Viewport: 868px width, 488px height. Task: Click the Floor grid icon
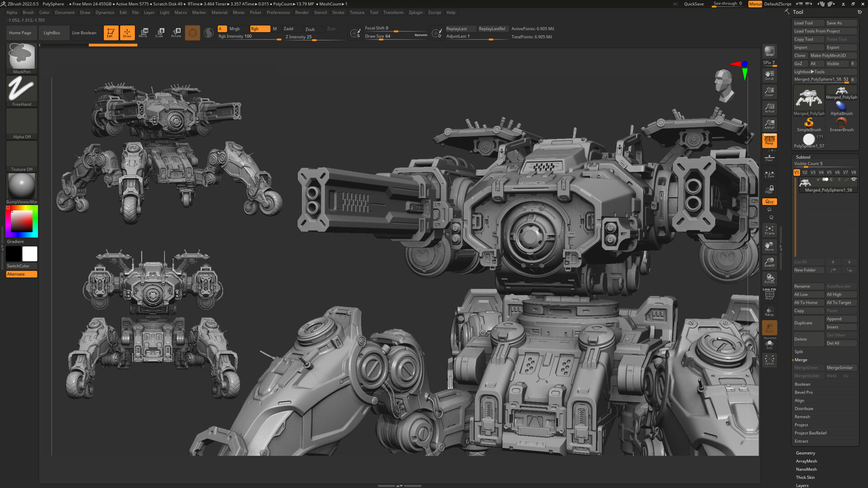pyautogui.click(x=769, y=157)
